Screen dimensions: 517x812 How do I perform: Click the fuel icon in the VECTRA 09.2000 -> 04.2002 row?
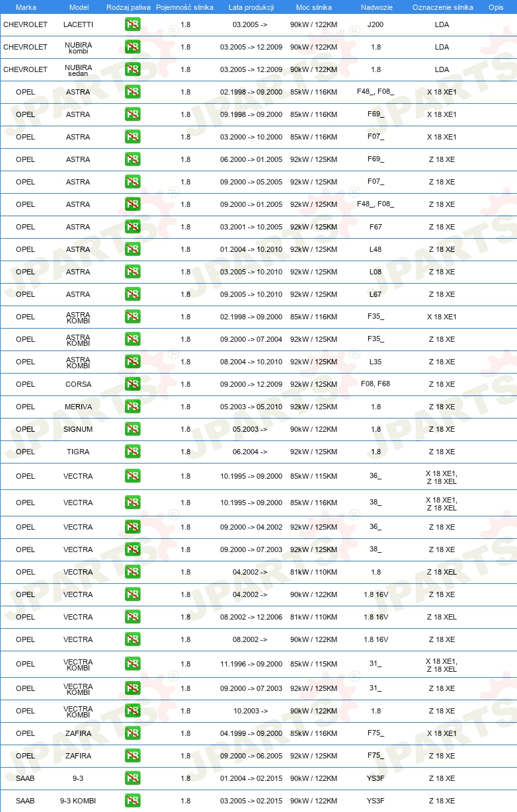point(132,527)
